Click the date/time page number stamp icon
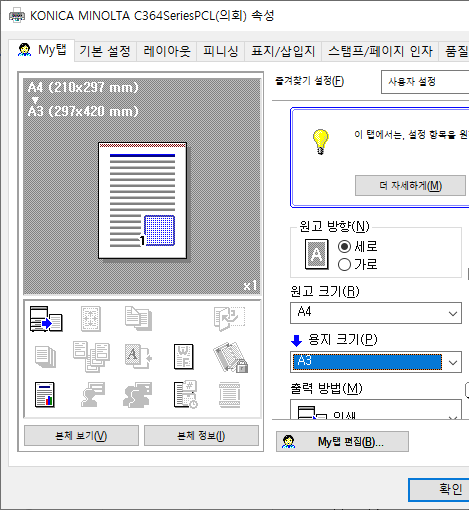 [186, 395]
